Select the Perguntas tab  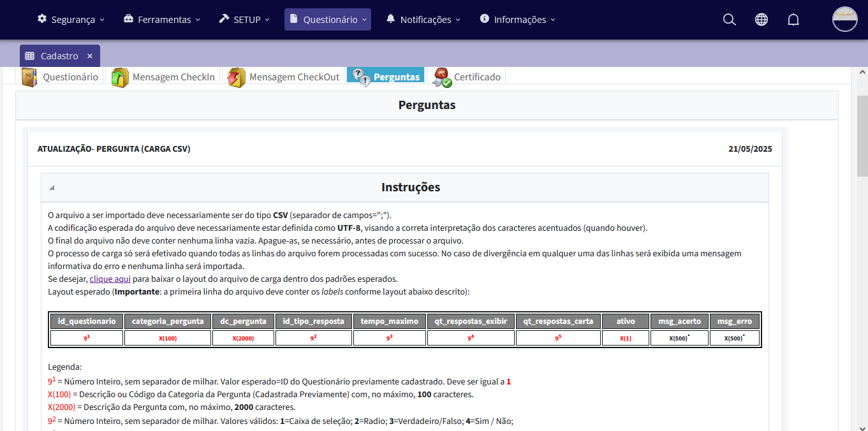coord(386,77)
